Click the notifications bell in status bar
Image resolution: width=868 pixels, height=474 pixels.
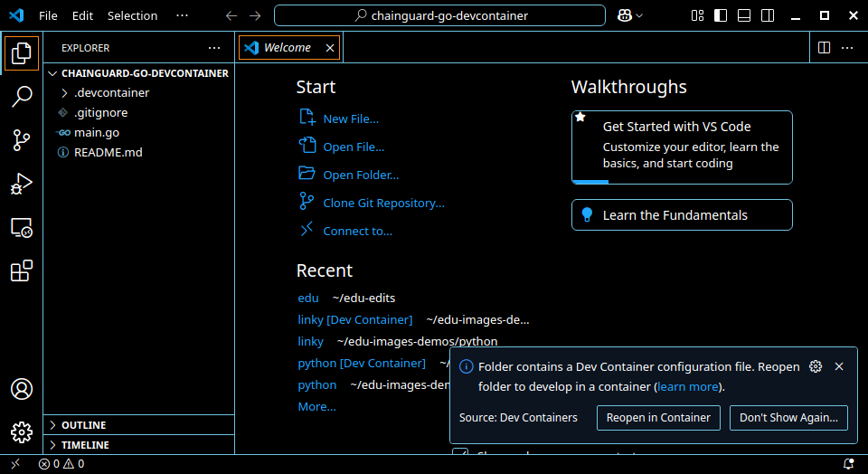tap(848, 464)
